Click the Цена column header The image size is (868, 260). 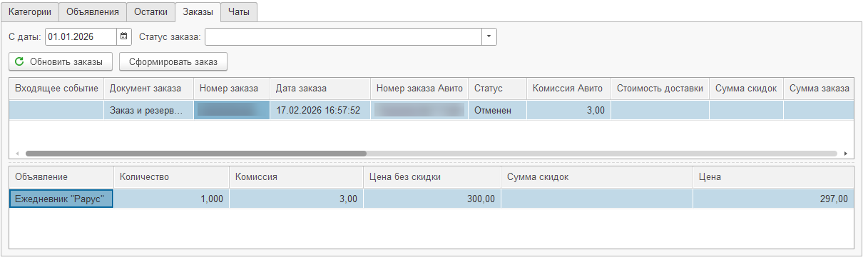[x=773, y=177]
